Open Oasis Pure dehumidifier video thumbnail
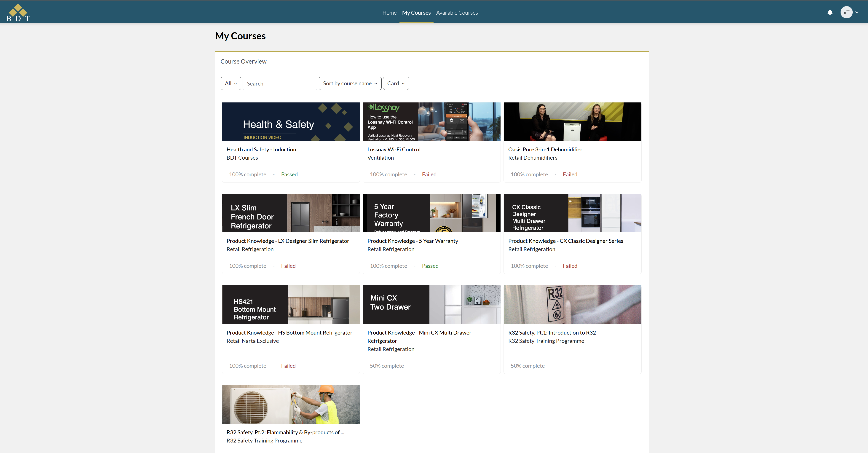This screenshot has height=453, width=868. click(572, 122)
